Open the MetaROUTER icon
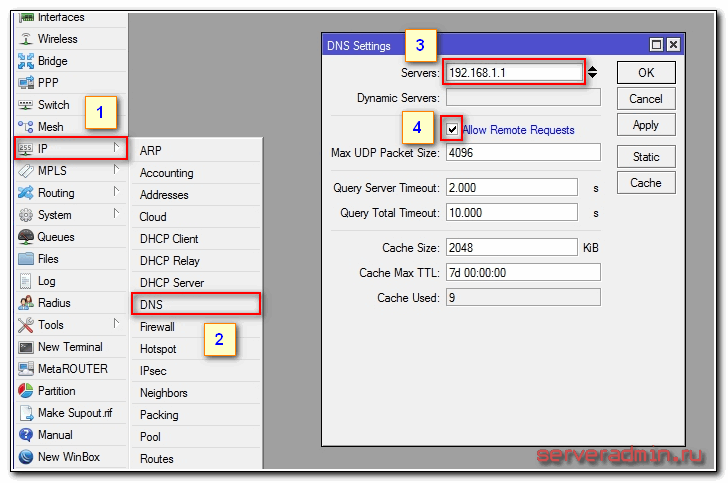Viewport: 728px width, 483px height. [26, 369]
